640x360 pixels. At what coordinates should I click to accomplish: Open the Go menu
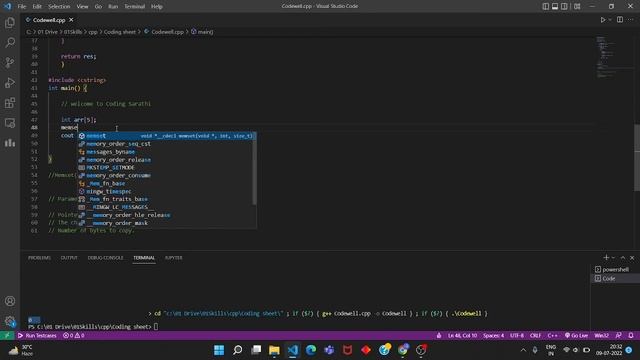tap(98, 7)
